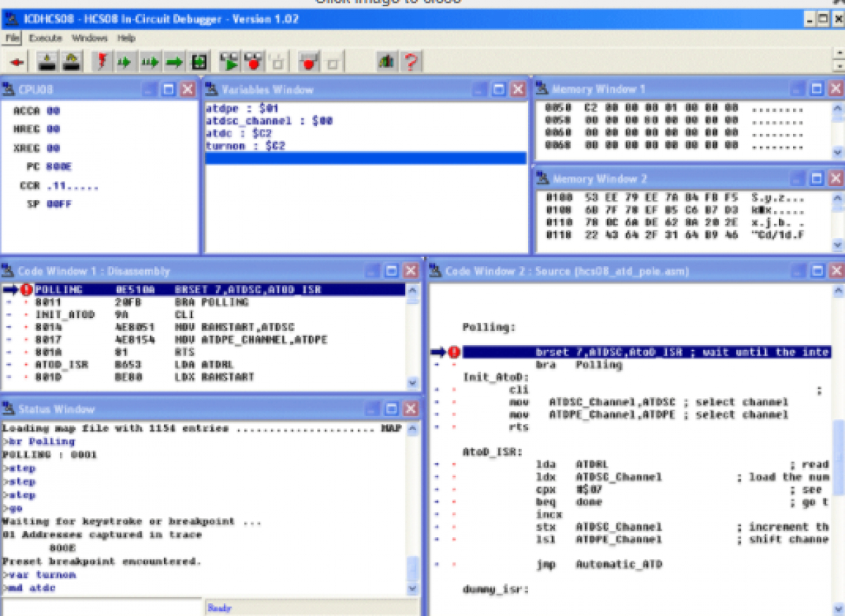Select the ACCA register value

(54, 111)
